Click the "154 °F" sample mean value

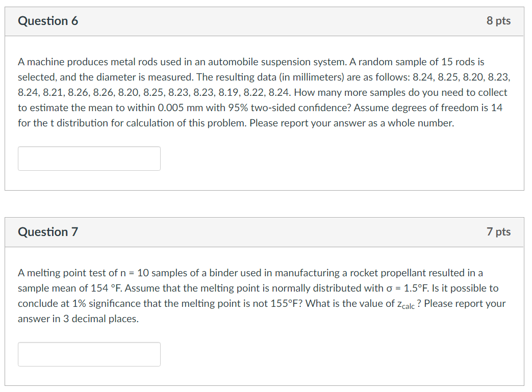pos(106,288)
